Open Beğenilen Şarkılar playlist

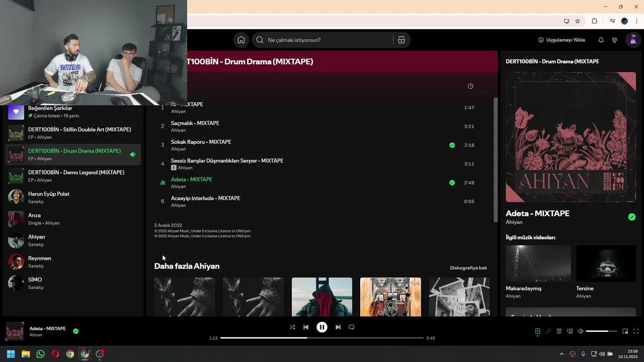tap(73, 112)
